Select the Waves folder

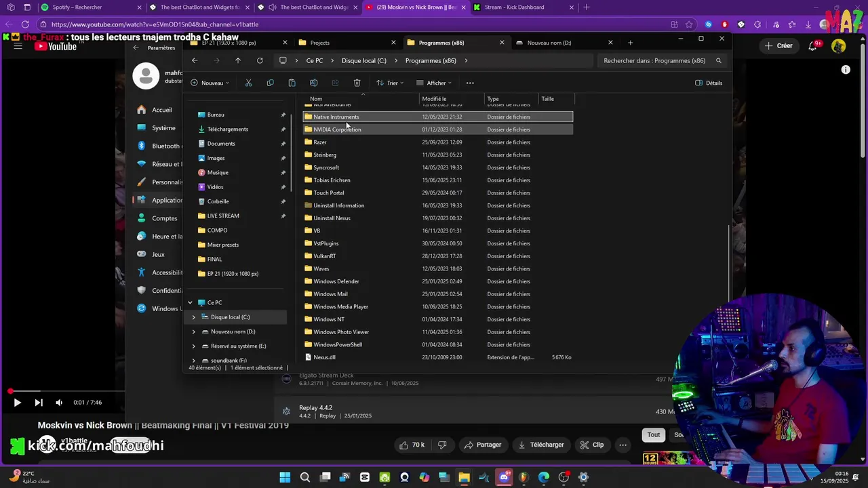[437, 268]
